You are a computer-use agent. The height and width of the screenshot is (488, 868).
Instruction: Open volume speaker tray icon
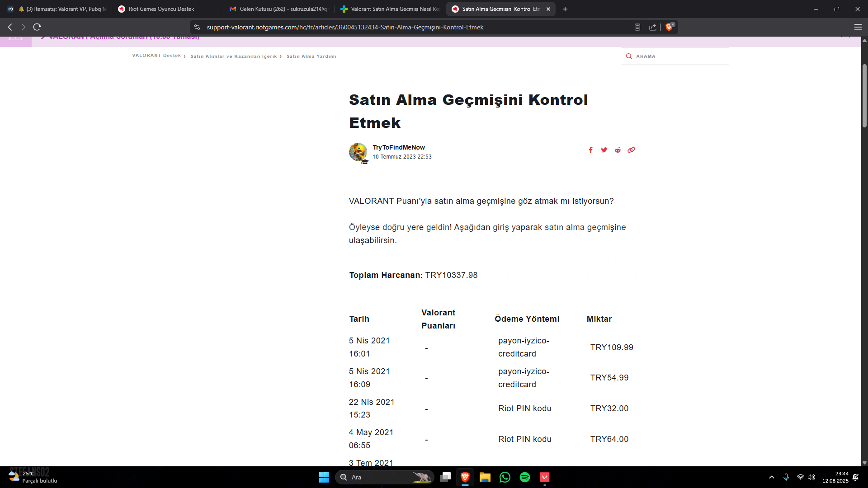click(812, 477)
